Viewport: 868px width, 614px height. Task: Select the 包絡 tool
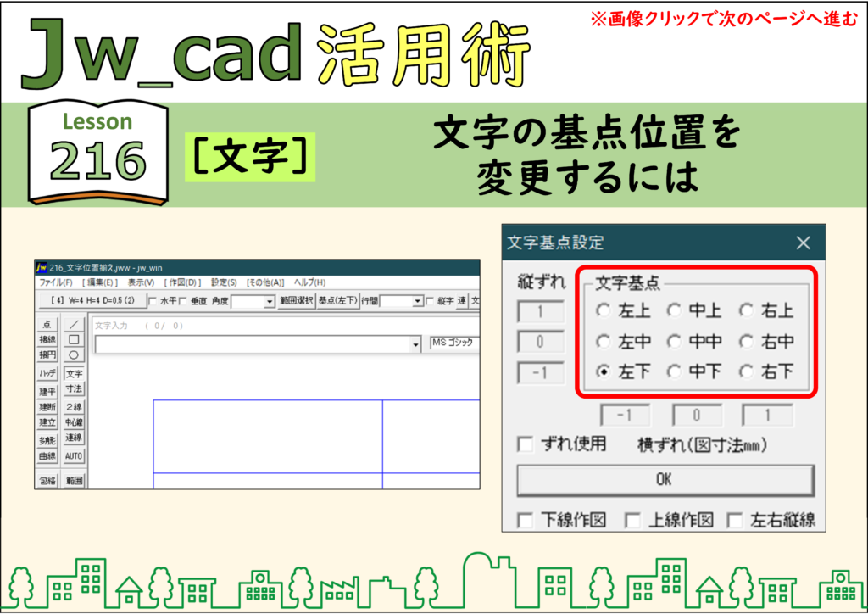coord(47,481)
